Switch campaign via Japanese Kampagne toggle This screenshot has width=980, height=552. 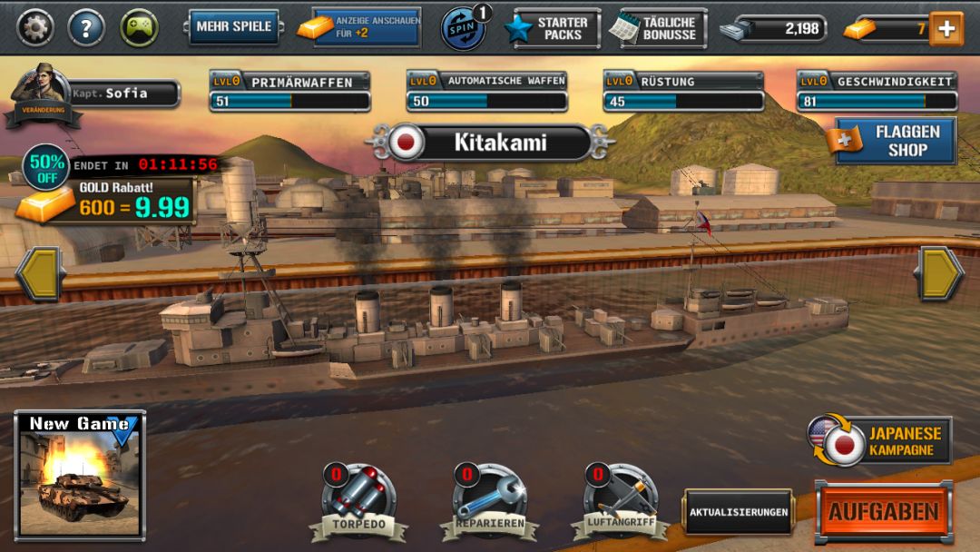[x=880, y=440]
